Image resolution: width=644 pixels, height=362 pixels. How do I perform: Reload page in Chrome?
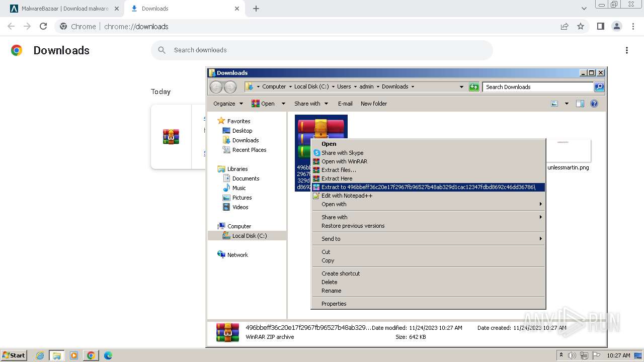point(43,26)
